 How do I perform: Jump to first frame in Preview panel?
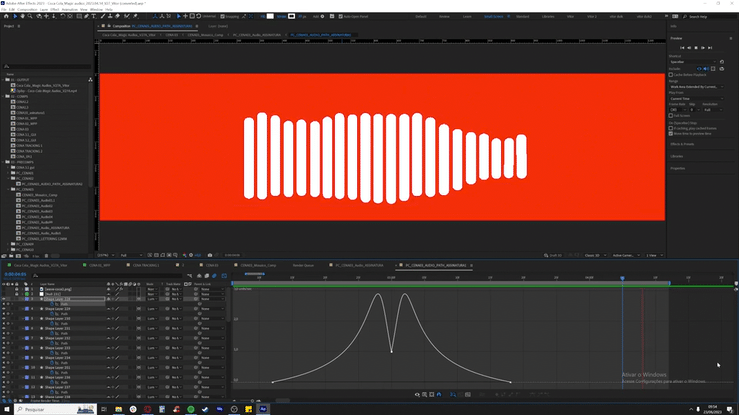pyautogui.click(x=682, y=48)
